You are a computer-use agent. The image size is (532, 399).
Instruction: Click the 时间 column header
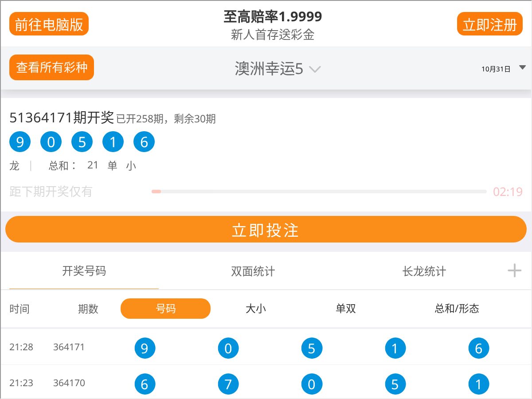pyautogui.click(x=20, y=309)
